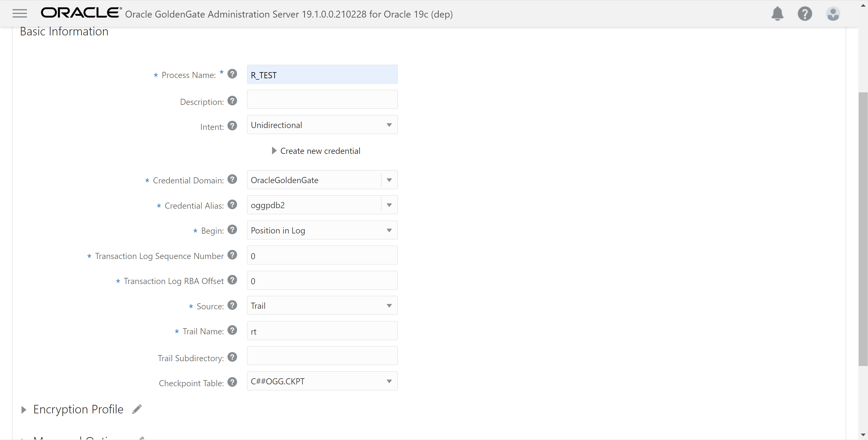Open the Source dropdown showing Trail
Viewport: 868px width, 440px height.
coord(322,306)
